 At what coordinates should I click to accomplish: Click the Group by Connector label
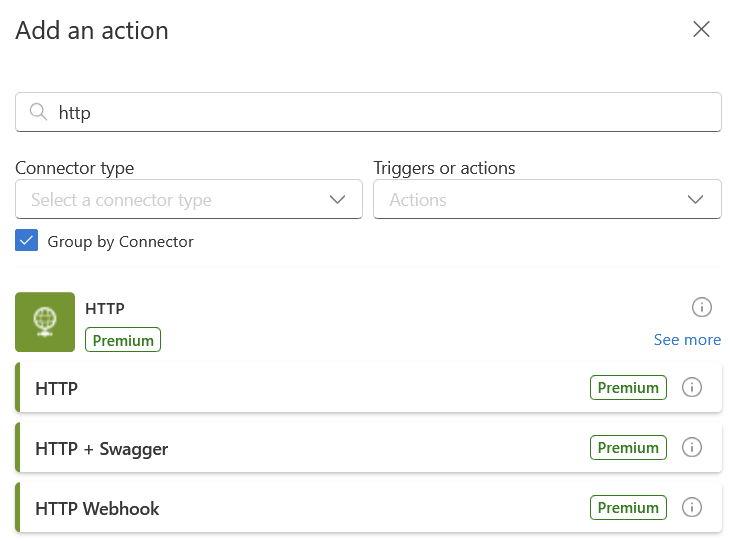click(120, 242)
